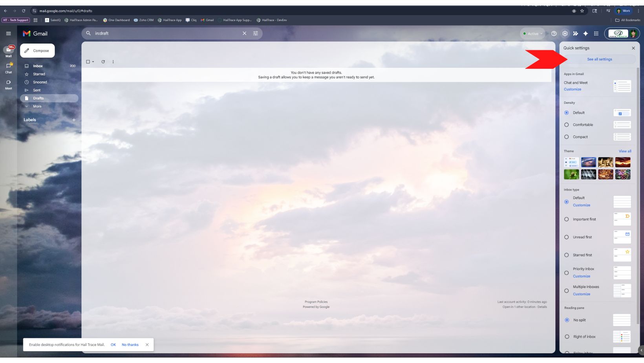The height and width of the screenshot is (363, 644).
Task: Open the SalesIQ bookmark
Action: (53, 20)
